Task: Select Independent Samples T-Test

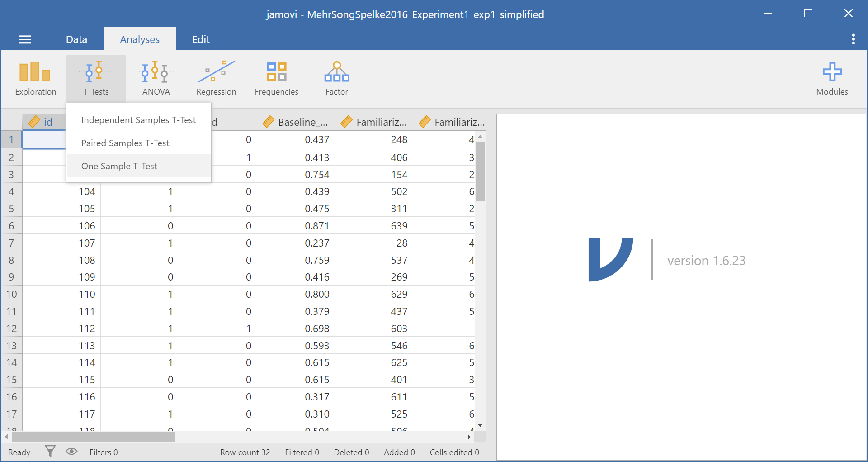Action: click(x=138, y=120)
